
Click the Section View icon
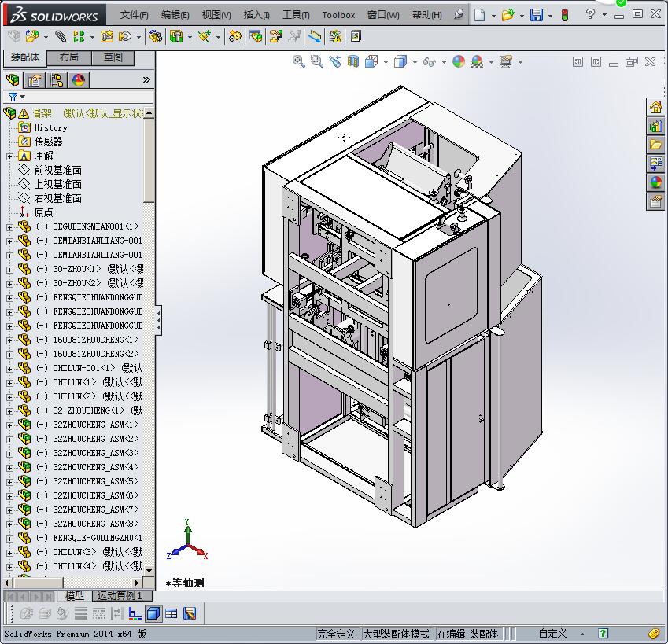353,61
